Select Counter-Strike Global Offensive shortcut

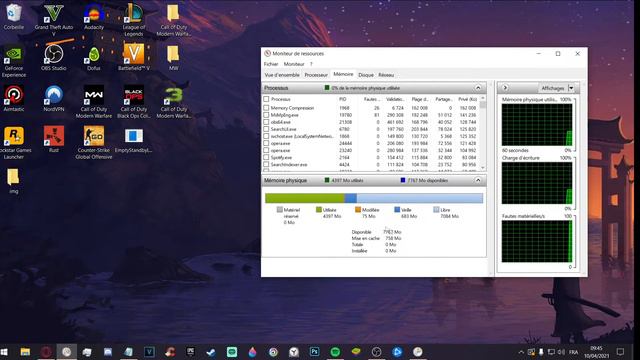click(x=93, y=142)
